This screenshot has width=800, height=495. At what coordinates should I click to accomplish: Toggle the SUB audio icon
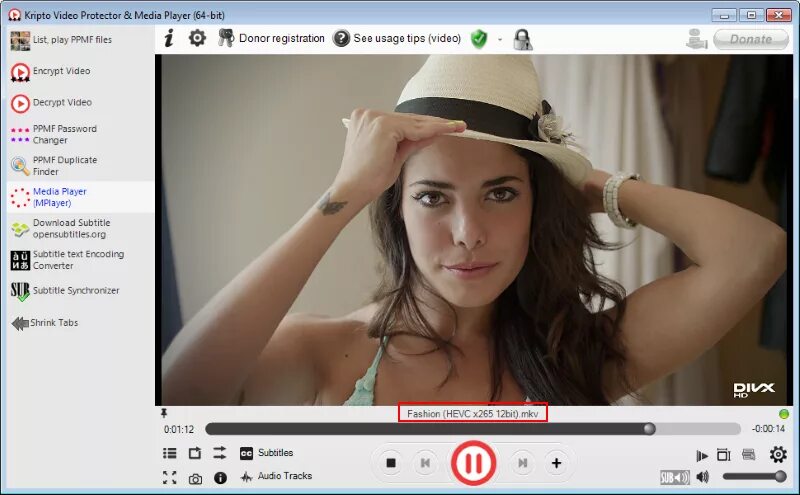click(x=674, y=478)
